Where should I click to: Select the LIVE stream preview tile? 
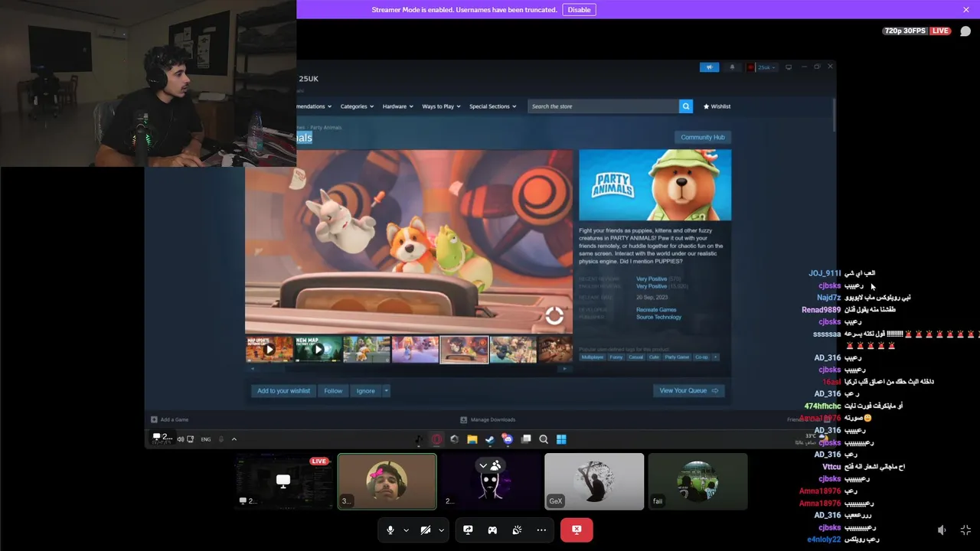click(x=283, y=481)
